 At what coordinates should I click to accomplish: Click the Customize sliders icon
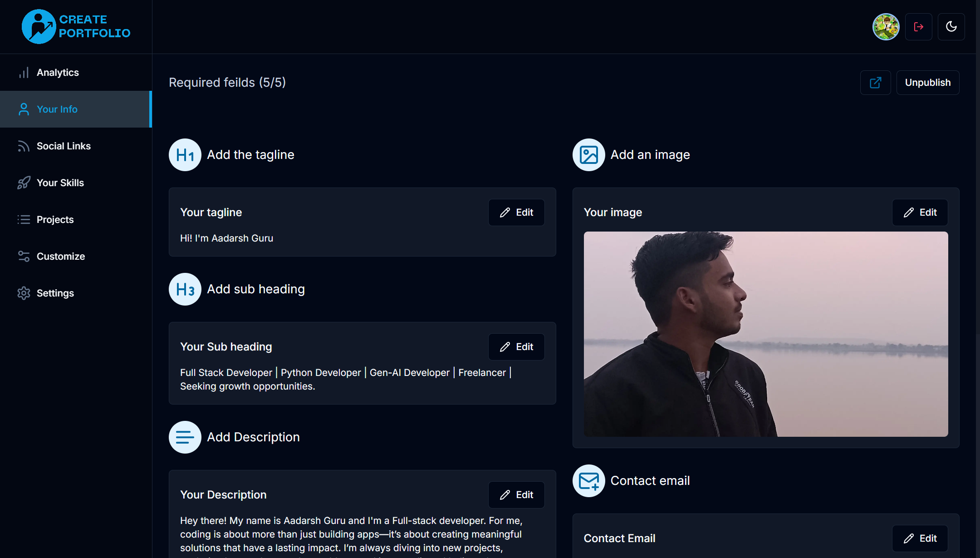[x=24, y=257]
